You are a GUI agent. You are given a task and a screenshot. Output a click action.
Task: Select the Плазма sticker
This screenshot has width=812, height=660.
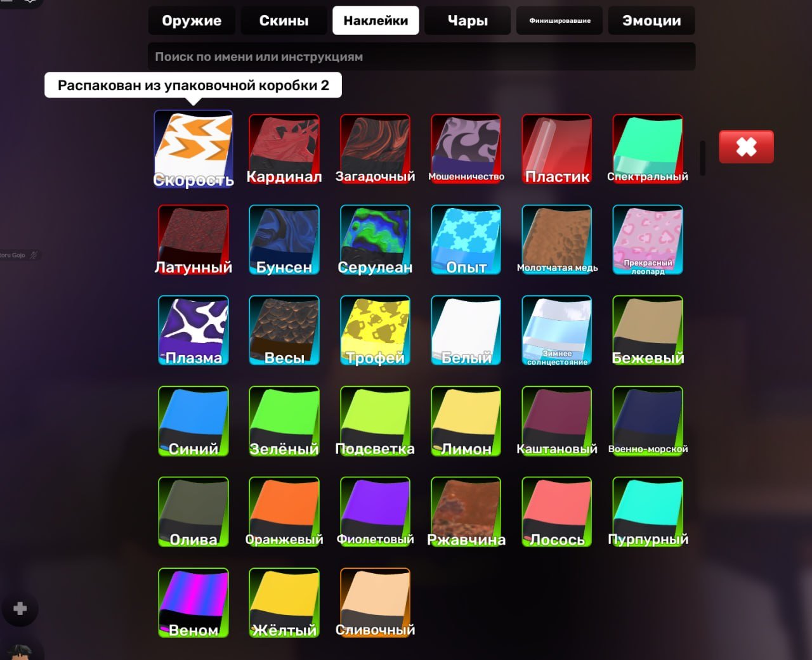(x=193, y=330)
